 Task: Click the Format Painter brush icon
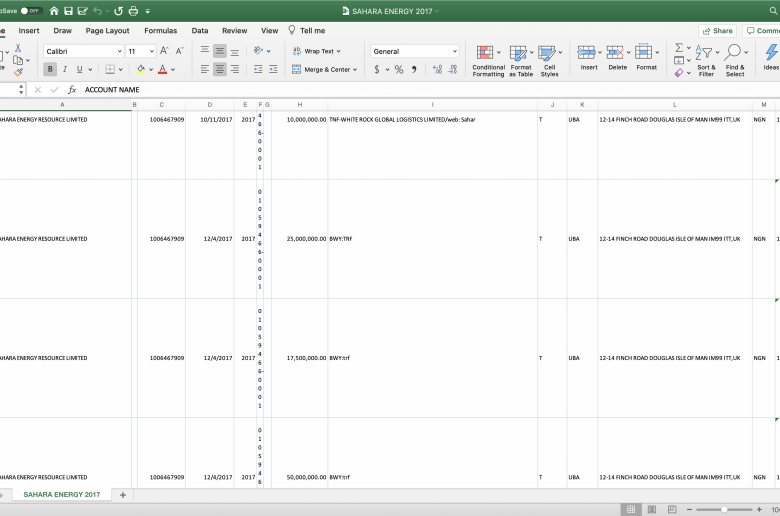[x=18, y=73]
